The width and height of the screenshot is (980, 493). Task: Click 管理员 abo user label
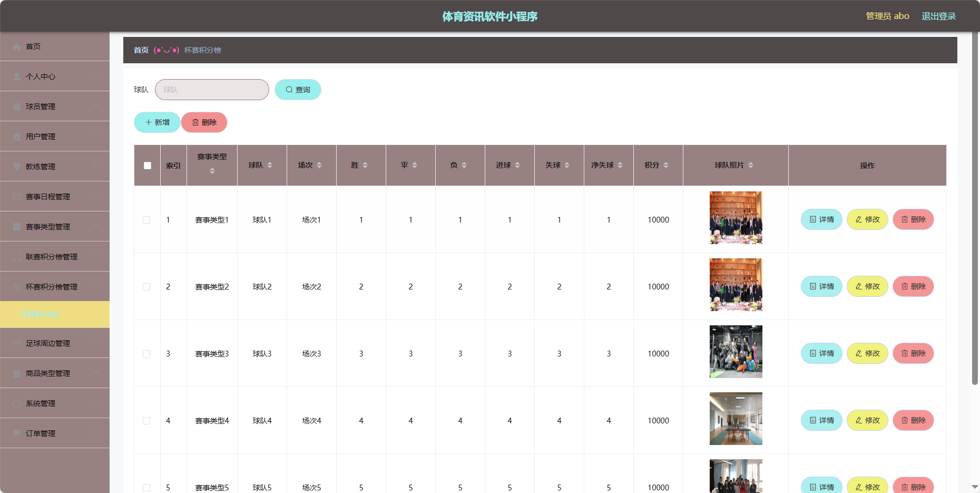[887, 16]
